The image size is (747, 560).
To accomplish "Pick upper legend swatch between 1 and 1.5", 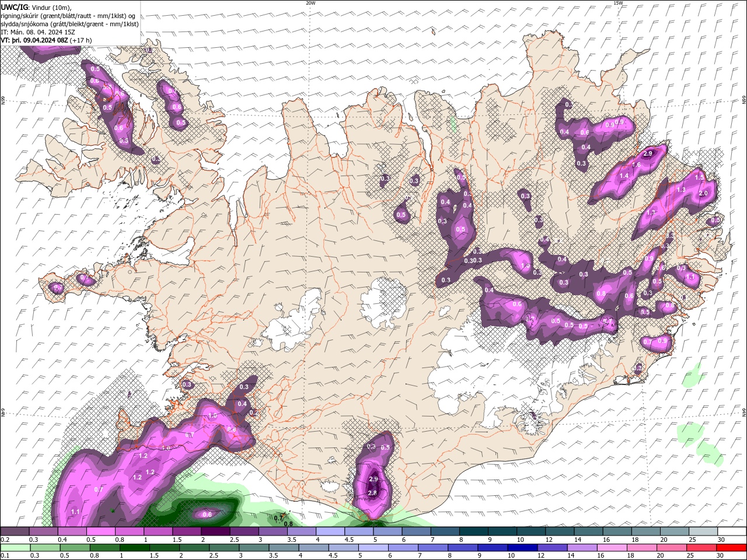I will tap(158, 531).
